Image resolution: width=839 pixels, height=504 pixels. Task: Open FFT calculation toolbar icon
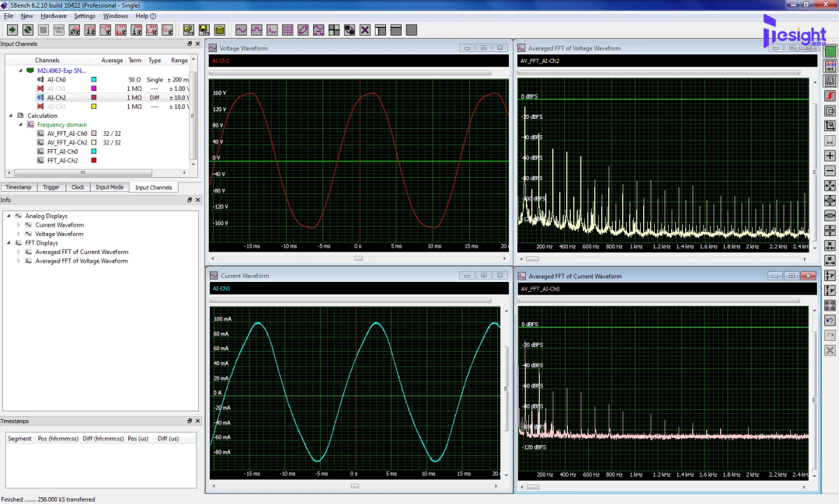121,30
